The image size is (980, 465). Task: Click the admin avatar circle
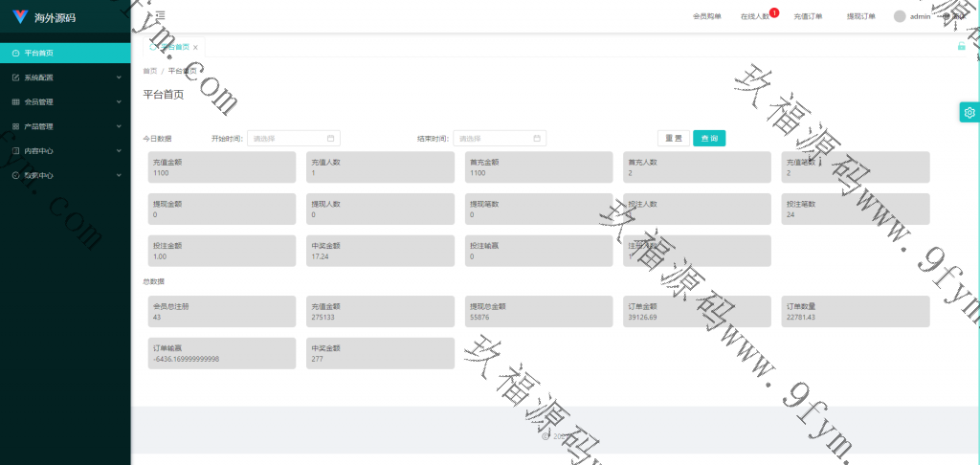[x=900, y=16]
